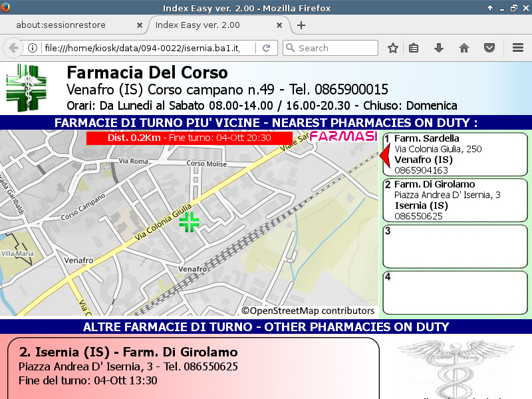Viewport: 532px width, 399px height.
Task: Show site information icon in address bar
Action: (x=32, y=48)
